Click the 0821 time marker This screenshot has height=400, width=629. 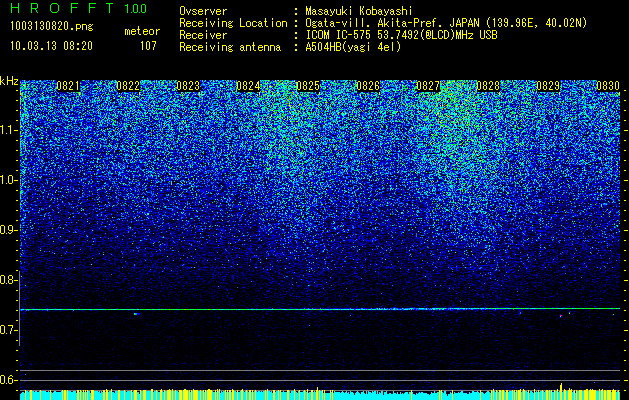point(68,86)
